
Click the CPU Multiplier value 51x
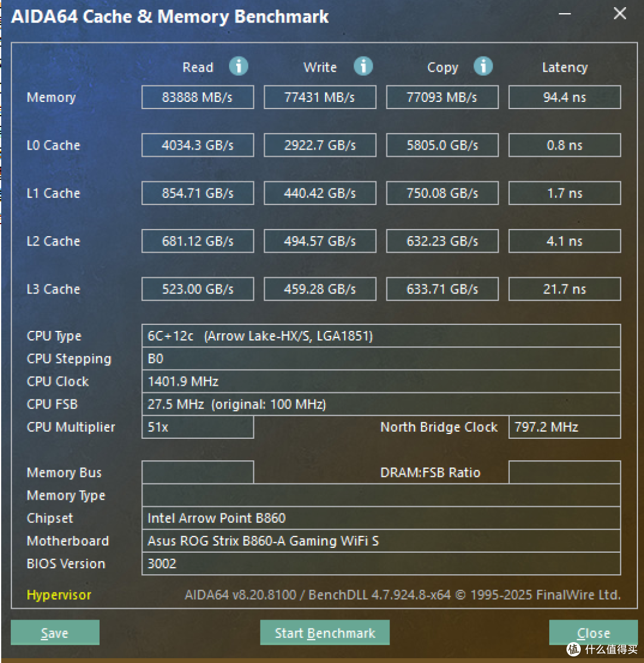point(197,427)
